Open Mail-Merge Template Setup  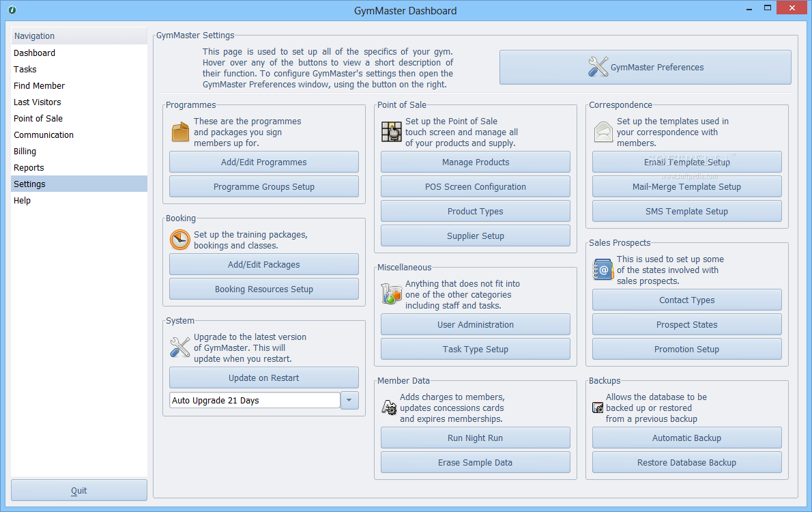pyautogui.click(x=686, y=186)
